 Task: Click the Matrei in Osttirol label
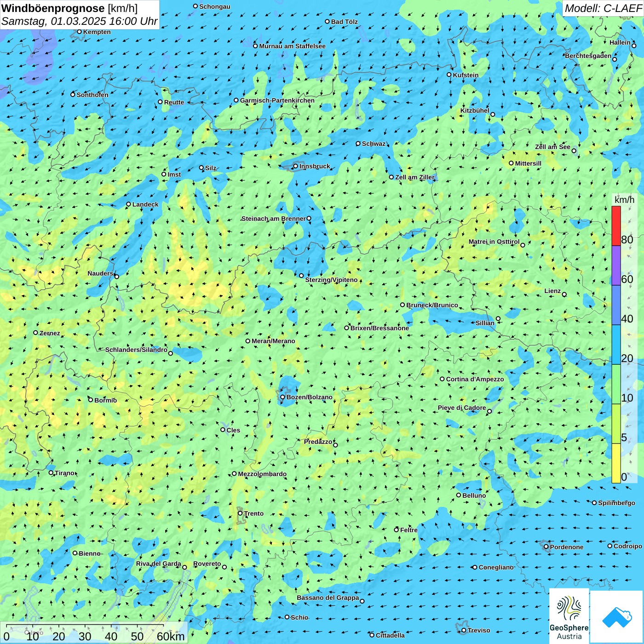[x=494, y=241]
